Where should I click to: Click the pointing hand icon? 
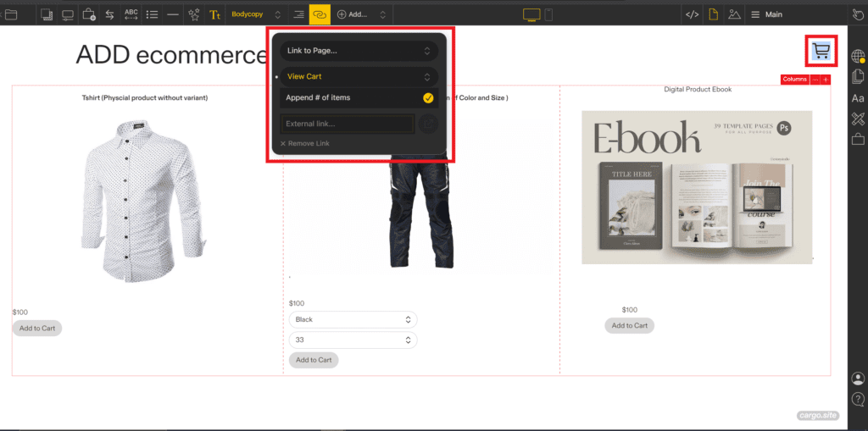tap(858, 15)
